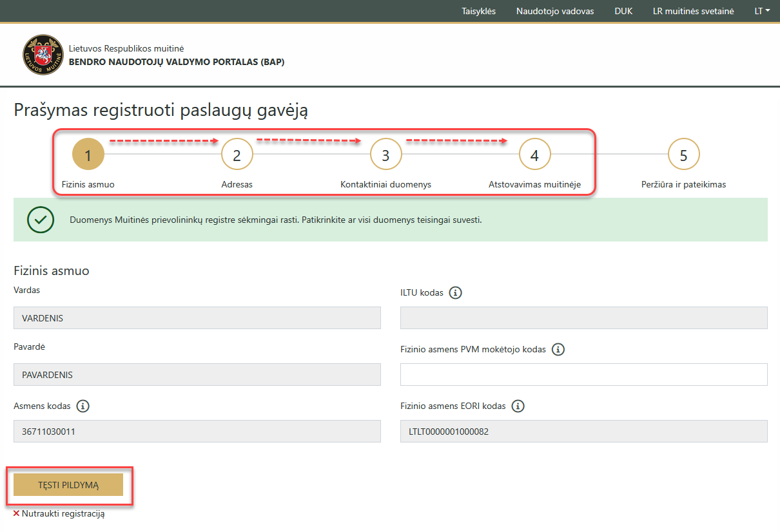Click the TĘSTI PILDYMĄ button

68,485
